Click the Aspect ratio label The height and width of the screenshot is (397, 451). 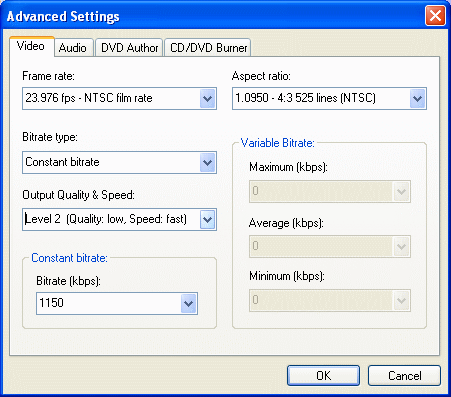tap(261, 76)
